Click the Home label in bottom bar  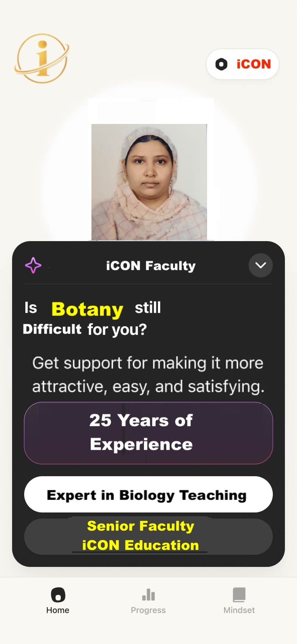tap(58, 610)
